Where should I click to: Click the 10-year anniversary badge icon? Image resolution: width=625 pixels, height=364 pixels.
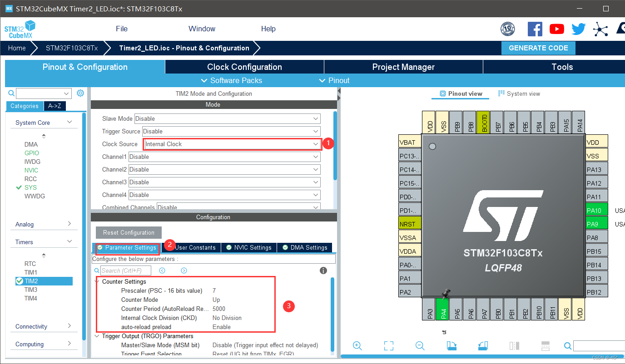point(508,29)
